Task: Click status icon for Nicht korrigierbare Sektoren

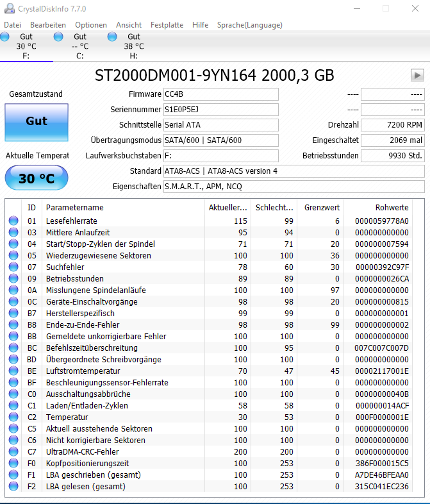Action: (13, 441)
